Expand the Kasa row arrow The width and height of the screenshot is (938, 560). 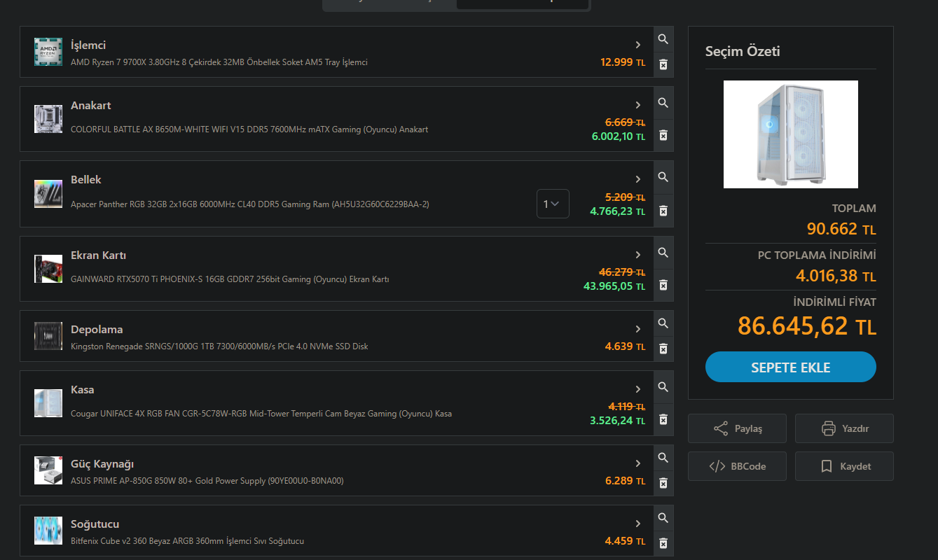point(638,389)
